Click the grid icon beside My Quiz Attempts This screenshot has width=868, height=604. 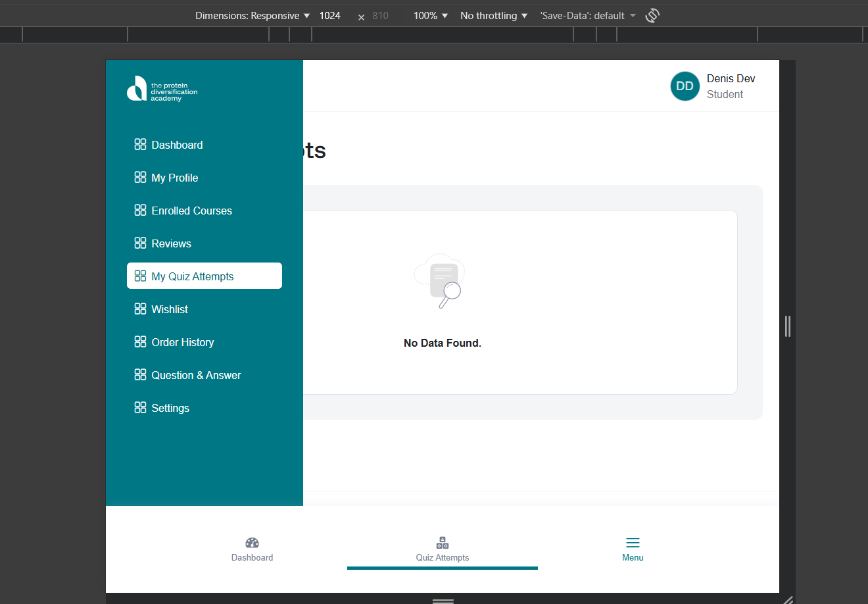pyautogui.click(x=140, y=276)
